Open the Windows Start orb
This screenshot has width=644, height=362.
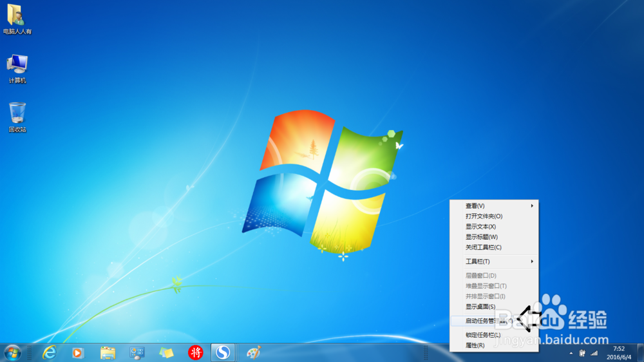13,352
